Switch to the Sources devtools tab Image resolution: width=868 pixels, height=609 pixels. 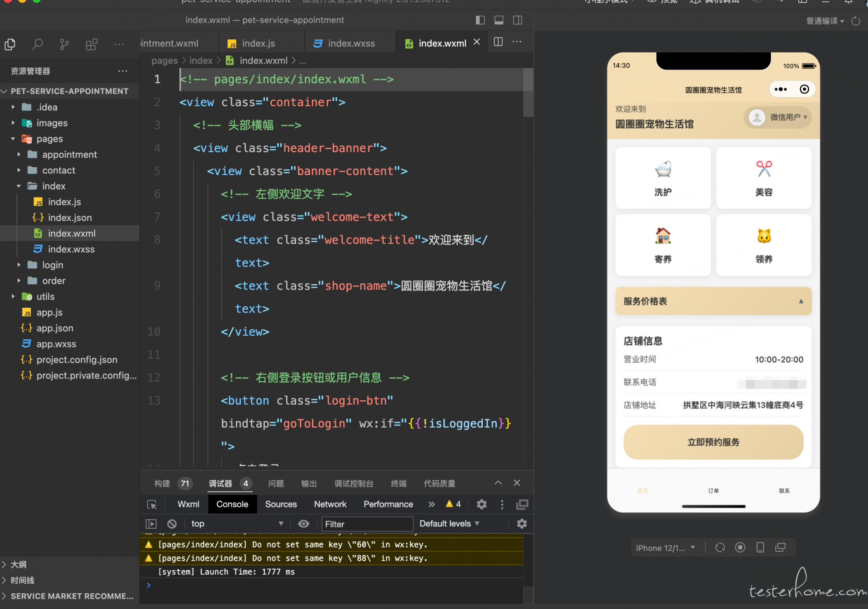coord(281,504)
